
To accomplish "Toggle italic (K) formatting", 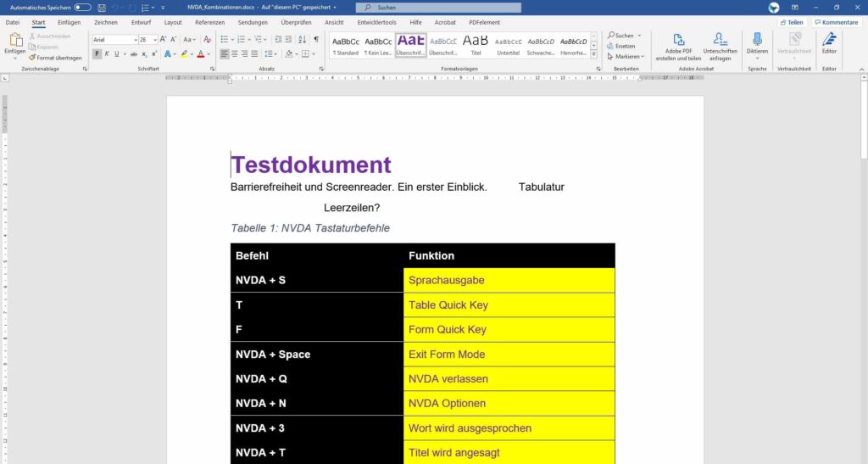I will coord(107,53).
